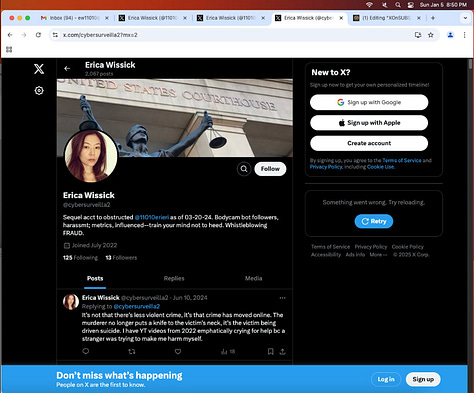
Task: Go back using the profile header arrow
Action: tap(67, 68)
